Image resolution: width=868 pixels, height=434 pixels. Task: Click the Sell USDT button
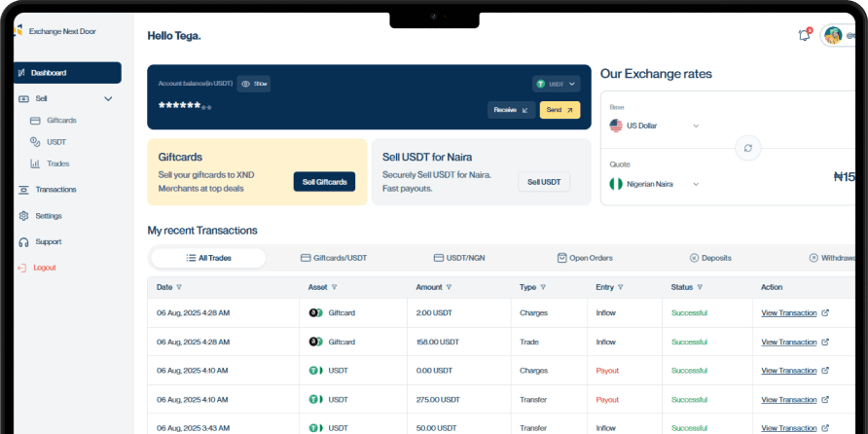click(544, 182)
